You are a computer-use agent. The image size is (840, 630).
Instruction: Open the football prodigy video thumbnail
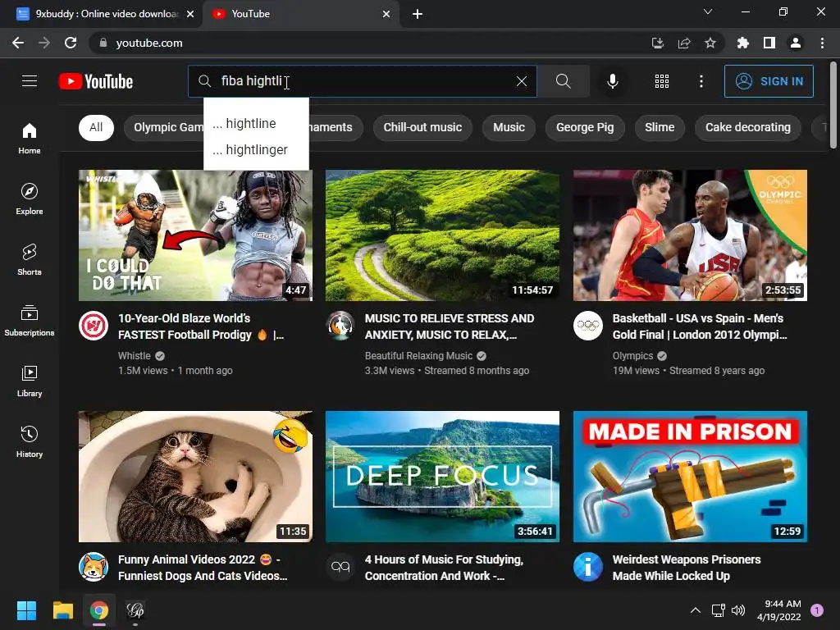tap(195, 235)
